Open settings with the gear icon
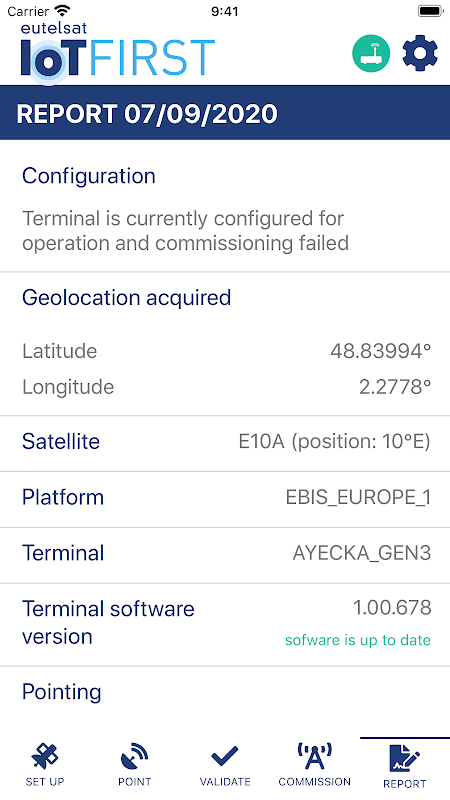 420,53
